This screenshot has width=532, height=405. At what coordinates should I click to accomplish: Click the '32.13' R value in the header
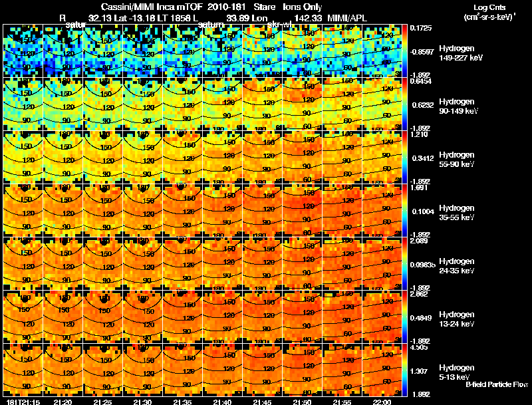(x=100, y=18)
